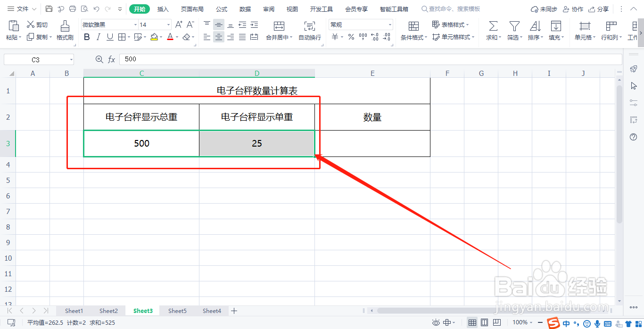
Task: Open the AutoSum (求和) function
Action: pyautogui.click(x=492, y=28)
